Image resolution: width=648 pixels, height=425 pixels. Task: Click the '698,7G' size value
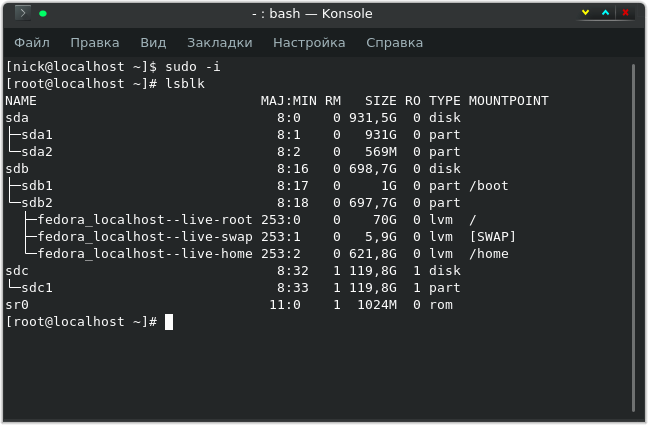click(373, 169)
